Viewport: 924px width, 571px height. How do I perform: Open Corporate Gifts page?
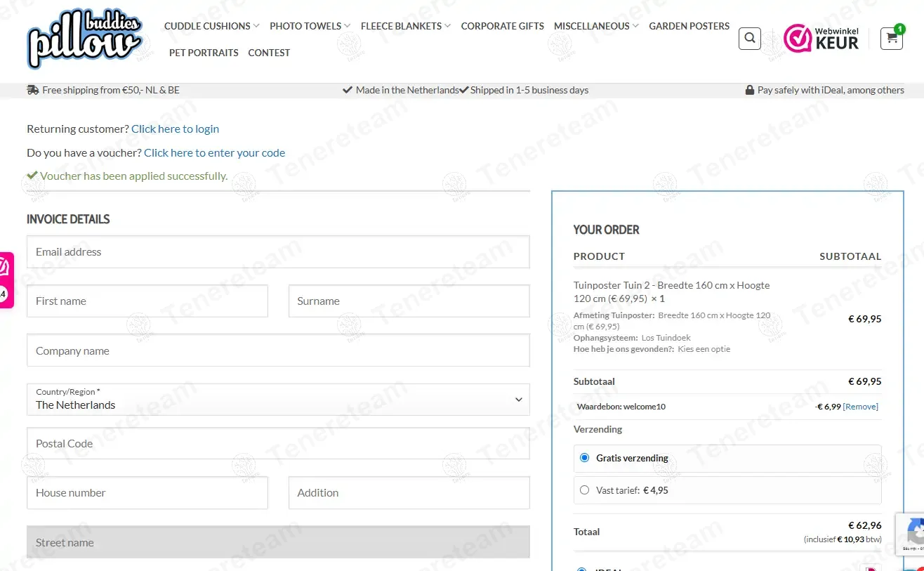(x=503, y=26)
